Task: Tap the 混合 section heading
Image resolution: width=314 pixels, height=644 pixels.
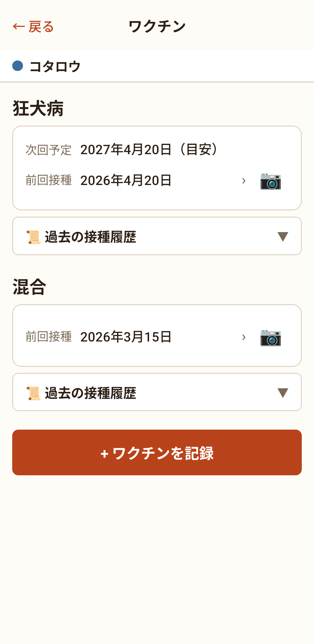Action: (x=29, y=287)
